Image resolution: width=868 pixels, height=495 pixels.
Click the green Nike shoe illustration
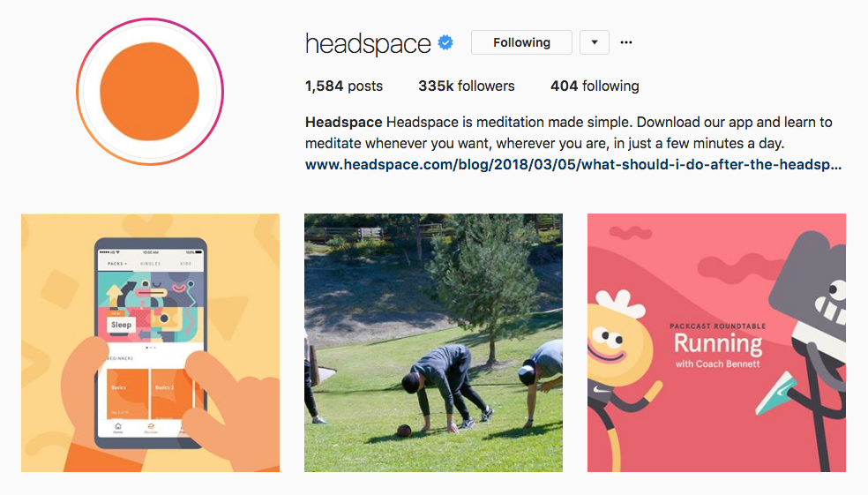(776, 394)
